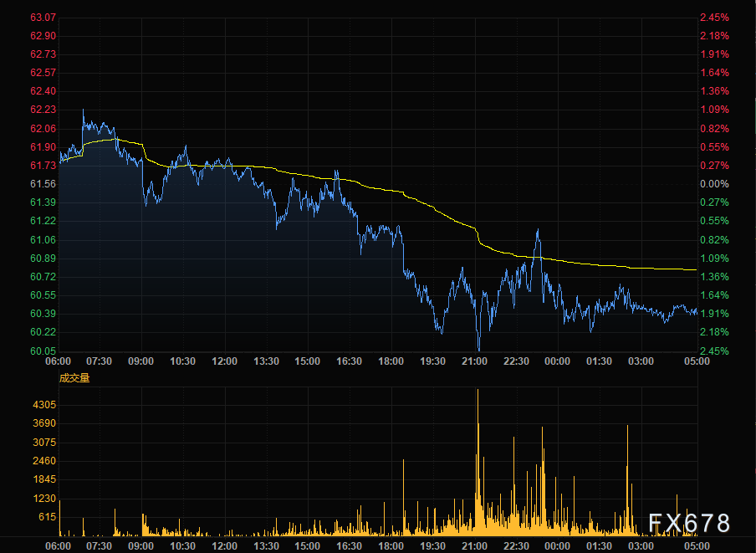Click the price line peak just before 07:30
The image size is (756, 553).
coord(83,110)
